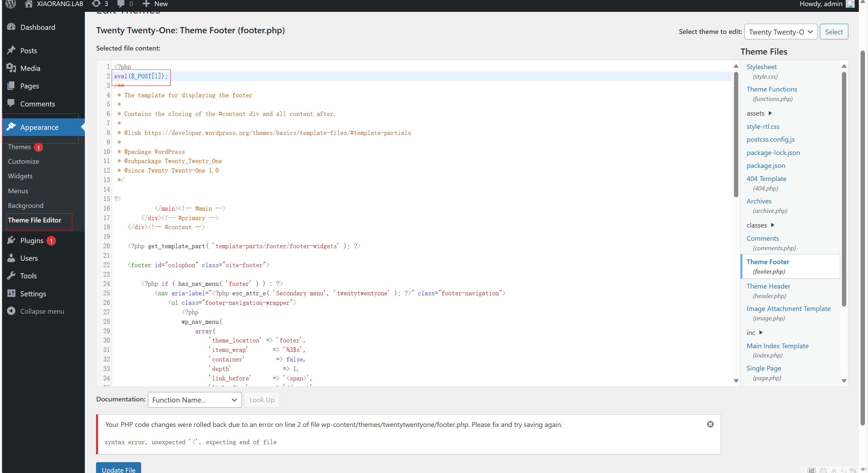868x473 pixels.
Task: Open Main Index Template link
Action: point(777,346)
